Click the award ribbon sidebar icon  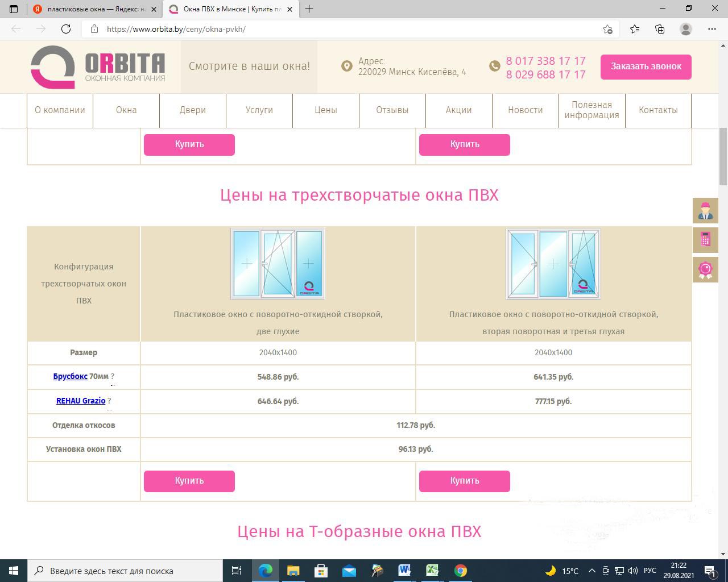click(705, 269)
